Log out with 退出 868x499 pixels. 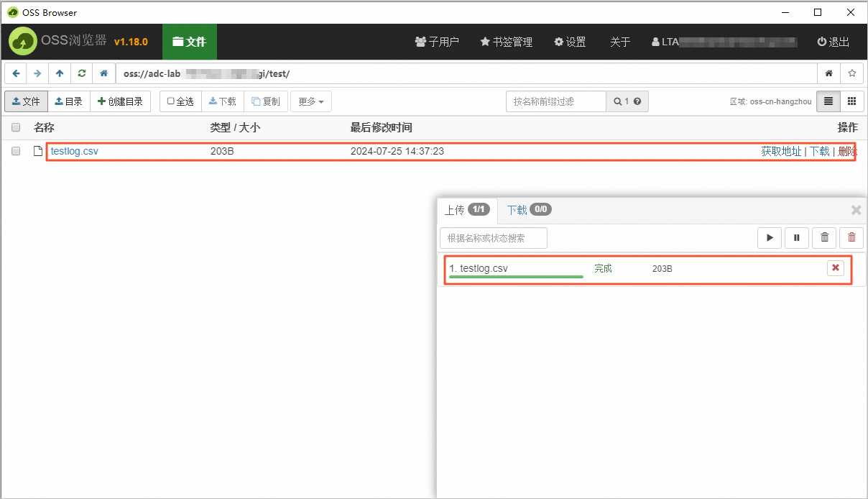(x=834, y=42)
